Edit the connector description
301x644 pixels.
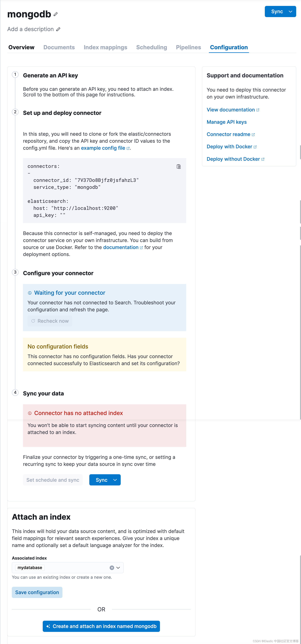[x=58, y=29]
